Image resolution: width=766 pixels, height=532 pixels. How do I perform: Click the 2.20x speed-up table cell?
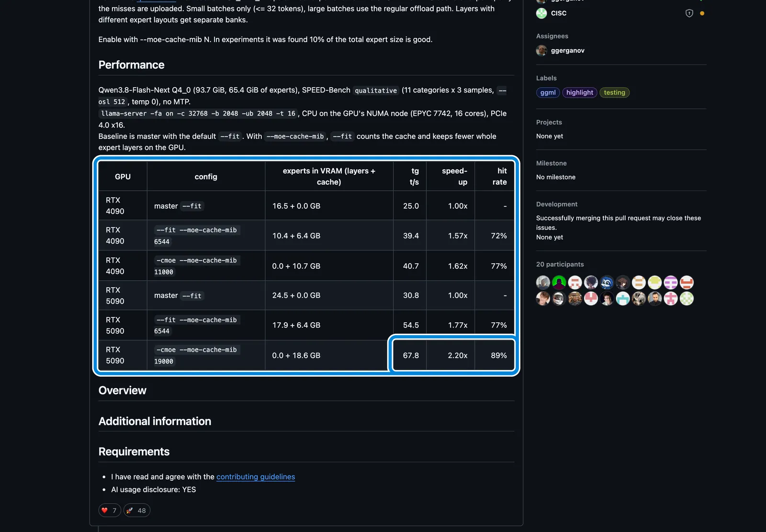pos(451,356)
